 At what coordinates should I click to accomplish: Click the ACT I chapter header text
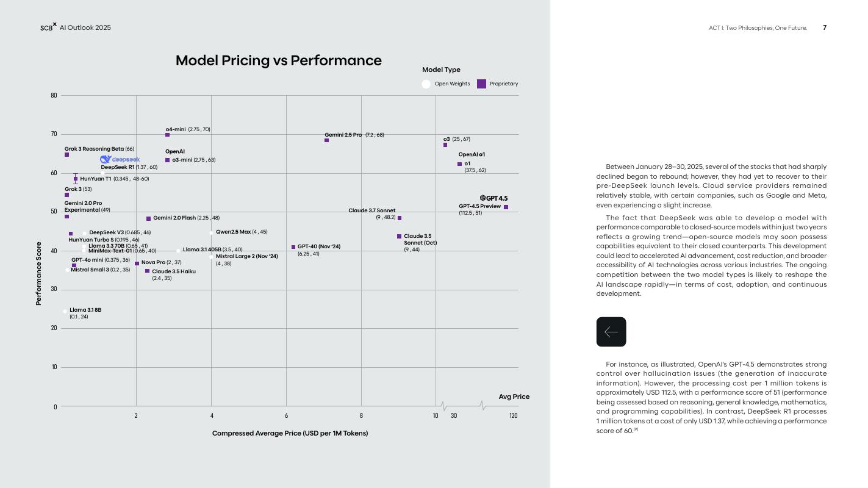(x=758, y=28)
